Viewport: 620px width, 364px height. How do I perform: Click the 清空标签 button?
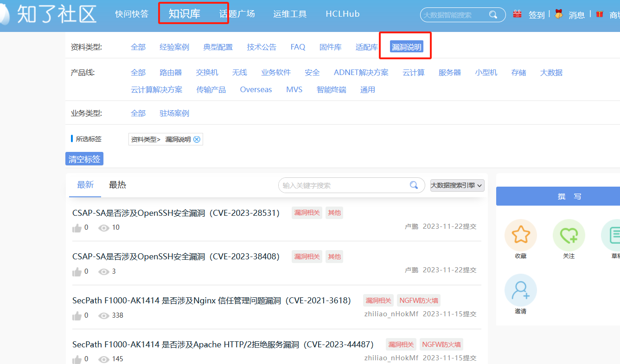coord(84,159)
